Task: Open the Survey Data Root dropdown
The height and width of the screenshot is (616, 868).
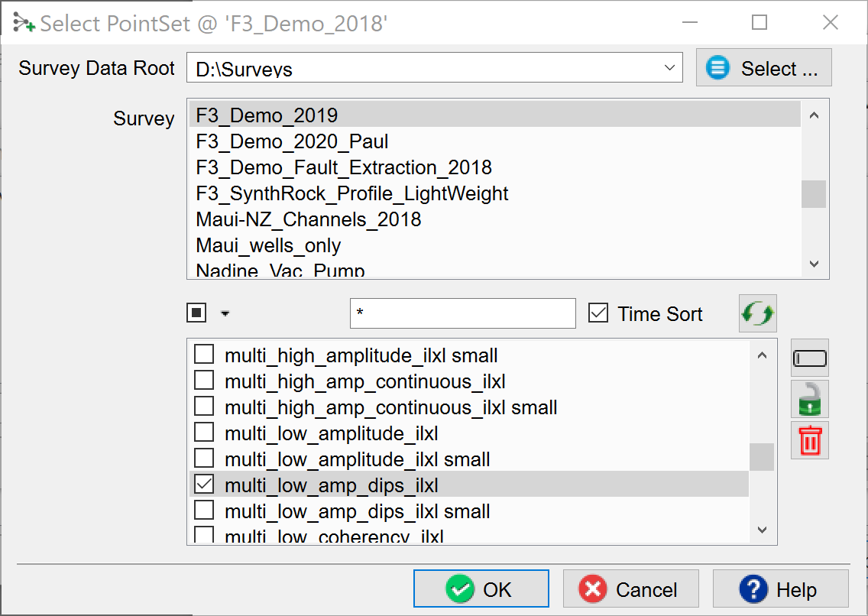Action: click(x=669, y=68)
